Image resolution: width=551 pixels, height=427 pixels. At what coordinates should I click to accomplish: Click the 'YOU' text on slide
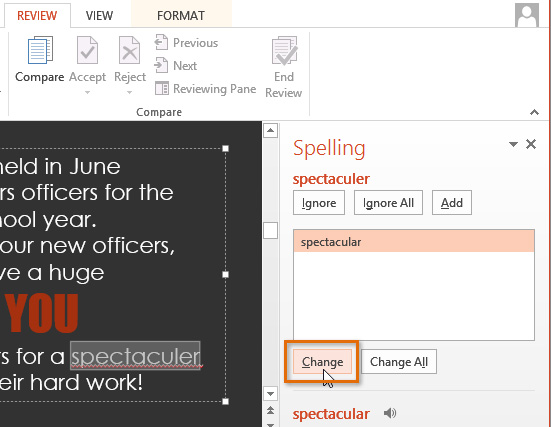click(42, 313)
